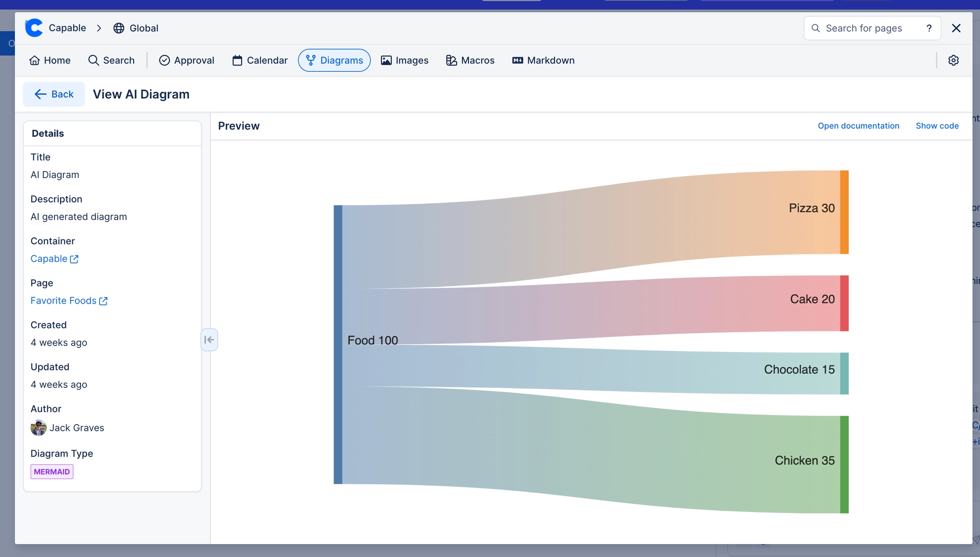This screenshot has height=557, width=980.
Task: Toggle Show code view
Action: pos(937,126)
